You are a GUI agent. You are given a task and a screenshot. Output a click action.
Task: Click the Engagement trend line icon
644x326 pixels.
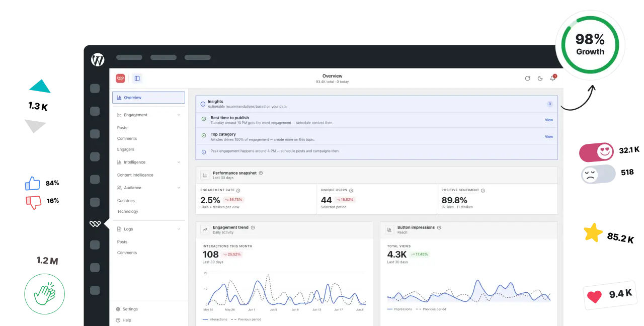[205, 229]
